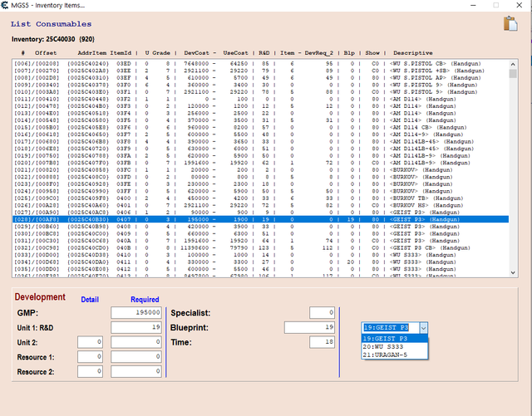Click the GMP required input field
Image resolution: width=532 pixels, height=416 pixels.
tap(136, 312)
